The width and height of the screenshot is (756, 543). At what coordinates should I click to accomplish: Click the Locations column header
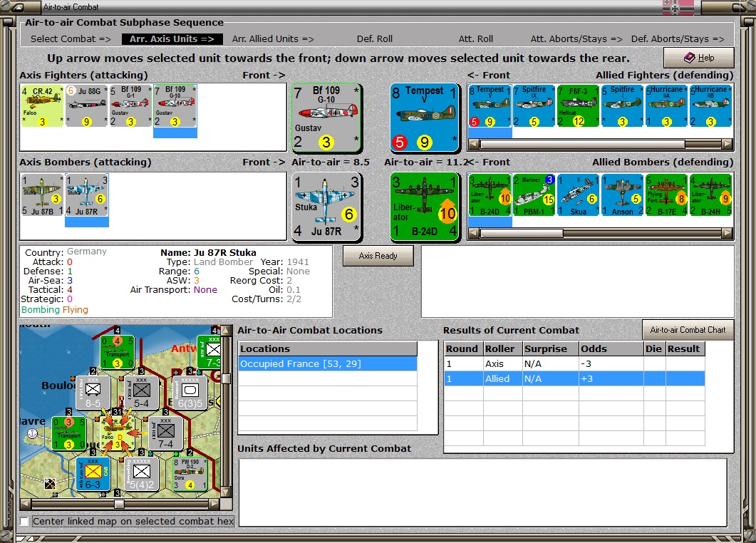pyautogui.click(x=328, y=348)
